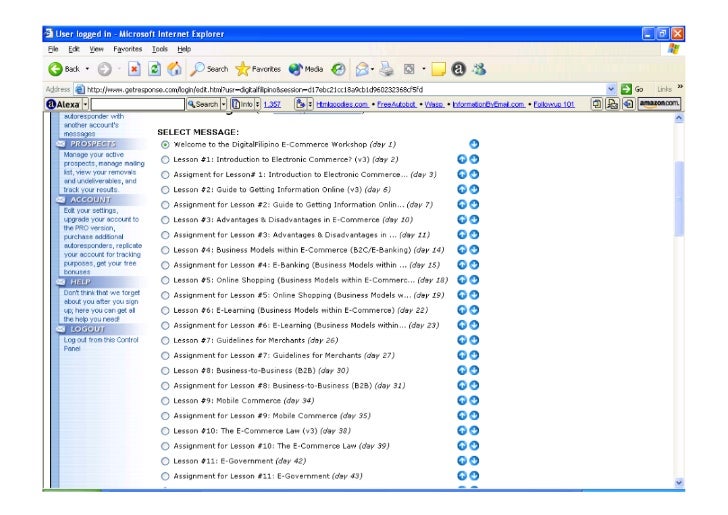The height and width of the screenshot is (515, 728).
Task: Click the browser Refresh icon
Action: coord(154,69)
